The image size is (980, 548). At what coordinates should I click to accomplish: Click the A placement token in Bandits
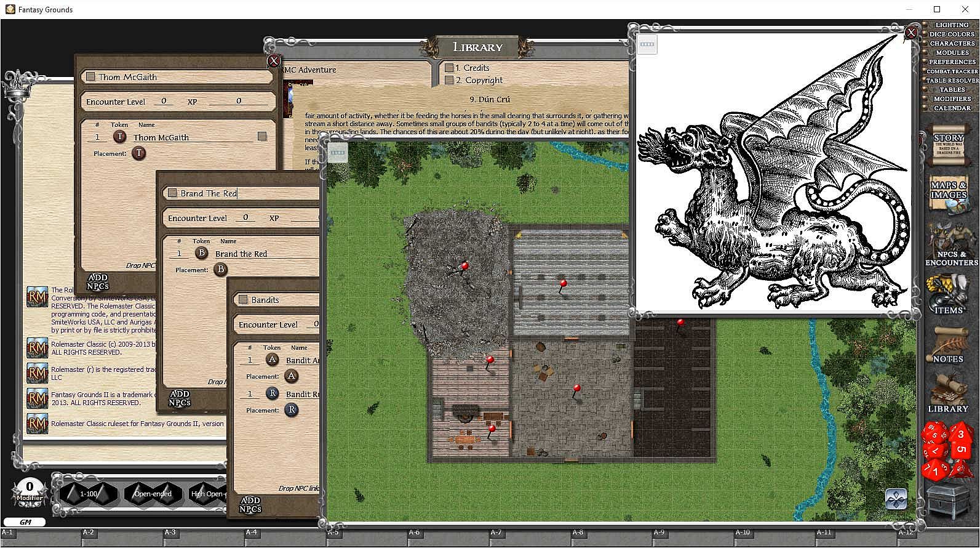(x=292, y=376)
